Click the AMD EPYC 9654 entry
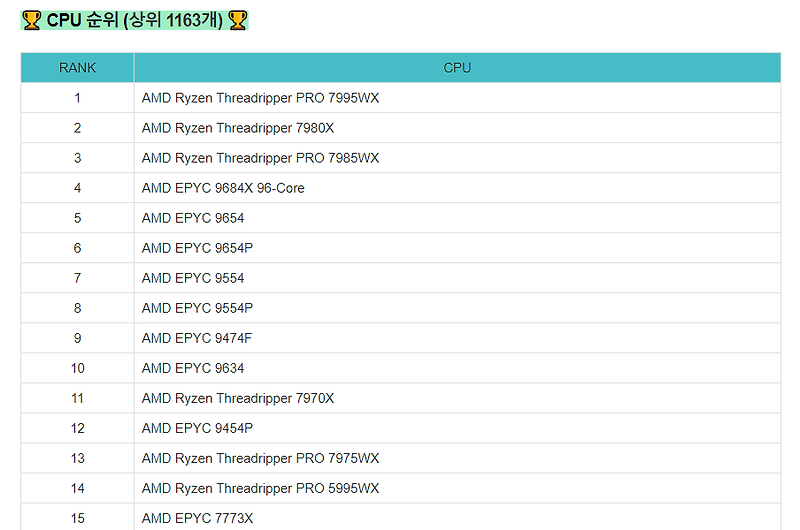 [193, 218]
